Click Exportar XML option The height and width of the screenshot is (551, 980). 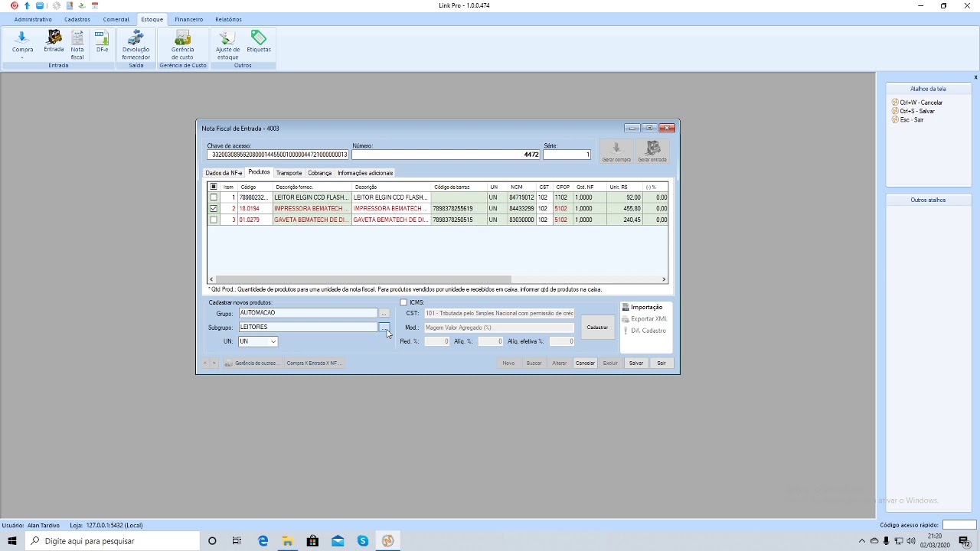pyautogui.click(x=645, y=318)
